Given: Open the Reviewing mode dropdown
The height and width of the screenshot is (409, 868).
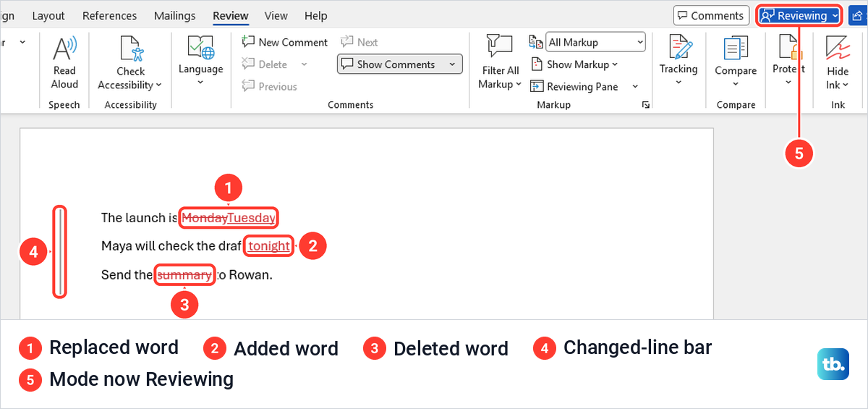Looking at the screenshot, I should click(x=799, y=15).
